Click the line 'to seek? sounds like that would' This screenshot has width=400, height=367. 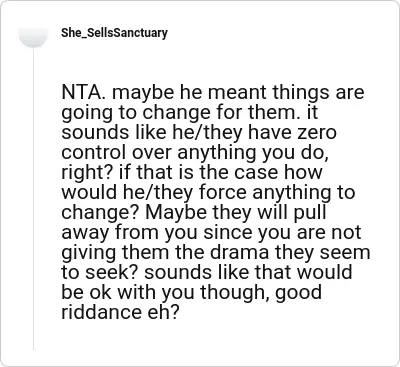pos(207,273)
